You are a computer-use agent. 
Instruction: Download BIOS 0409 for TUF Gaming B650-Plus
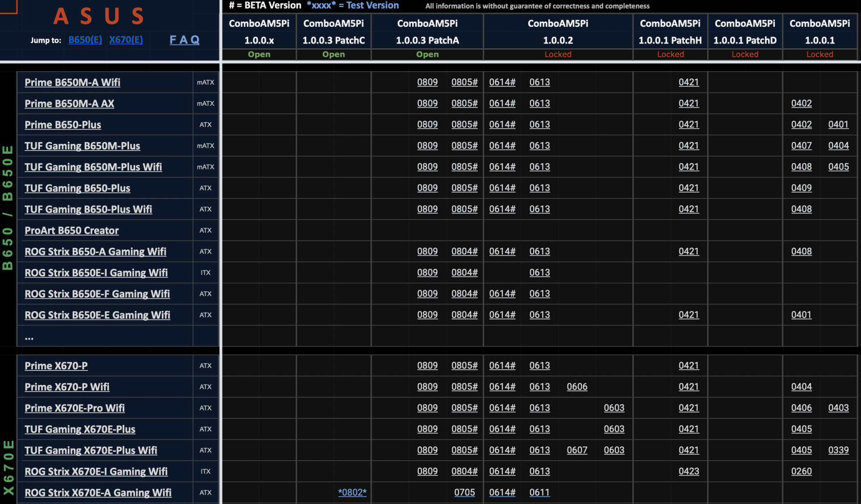tap(801, 188)
